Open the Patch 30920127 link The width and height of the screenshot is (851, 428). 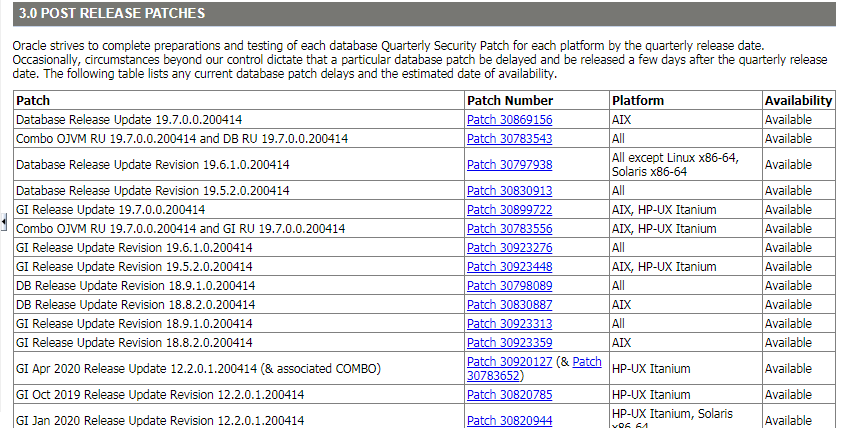(x=509, y=362)
